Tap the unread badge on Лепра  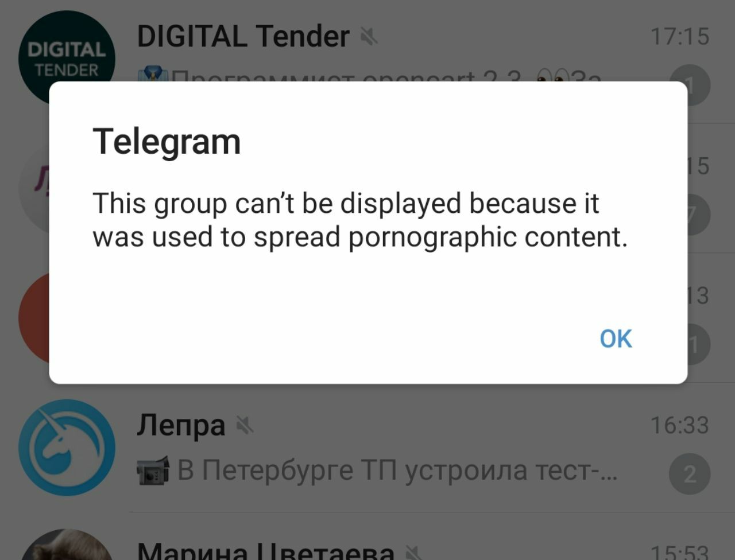(690, 474)
